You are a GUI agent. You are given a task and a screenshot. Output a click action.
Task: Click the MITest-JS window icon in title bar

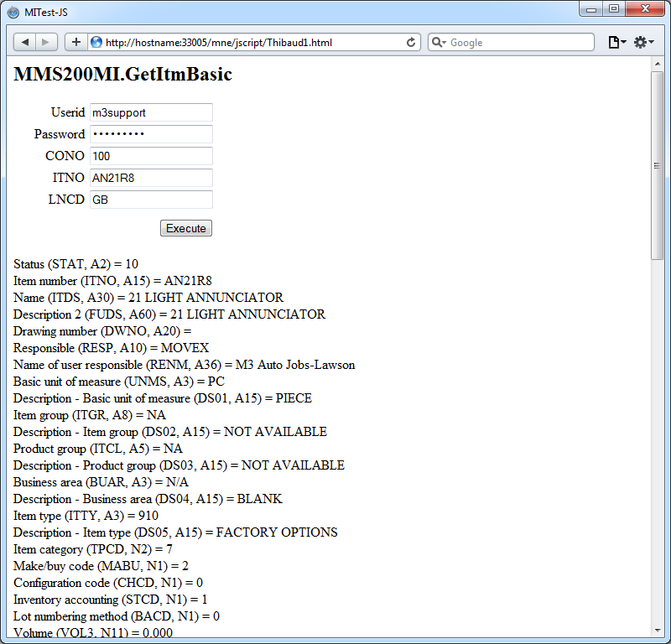tap(13, 12)
